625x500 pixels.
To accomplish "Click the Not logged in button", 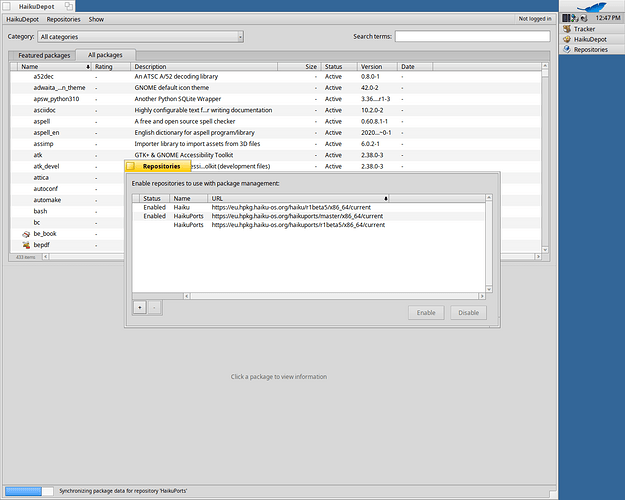I will click(x=535, y=19).
